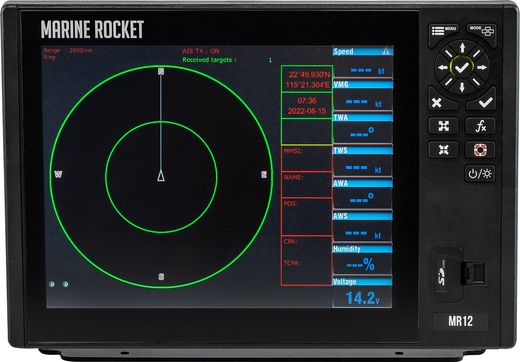Tap the MR12 model label
Image resolution: width=520 pixels, height=362 pixels.
(x=461, y=321)
